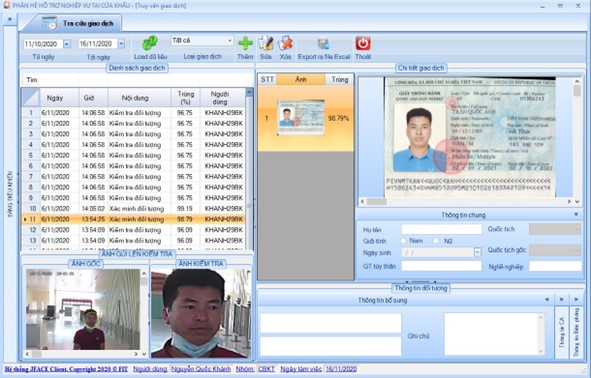Viewport: 591px width, 378px height.
Task: Sort by the Ngày column header
Action: (55, 98)
